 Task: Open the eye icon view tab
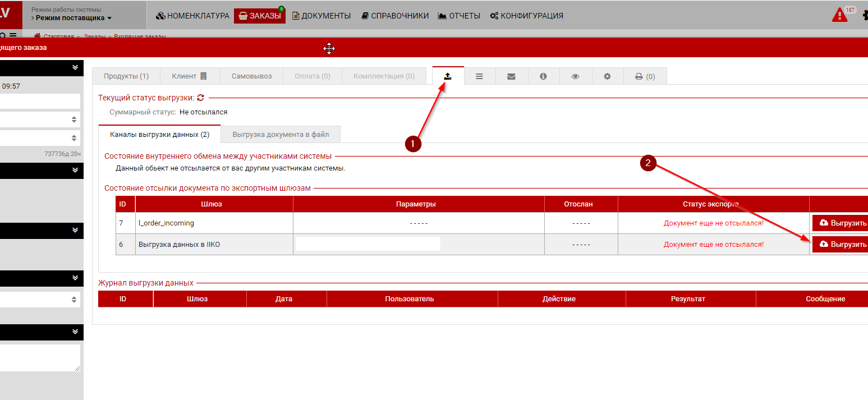tap(575, 76)
